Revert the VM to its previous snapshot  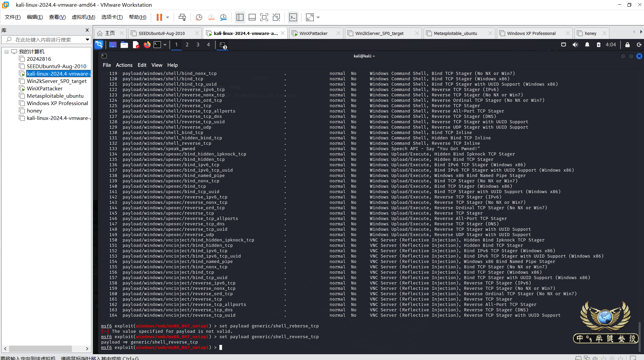[x=211, y=17]
